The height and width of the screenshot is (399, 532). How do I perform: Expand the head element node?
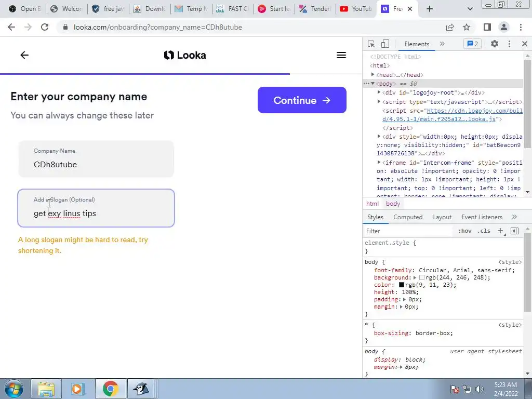pos(373,74)
